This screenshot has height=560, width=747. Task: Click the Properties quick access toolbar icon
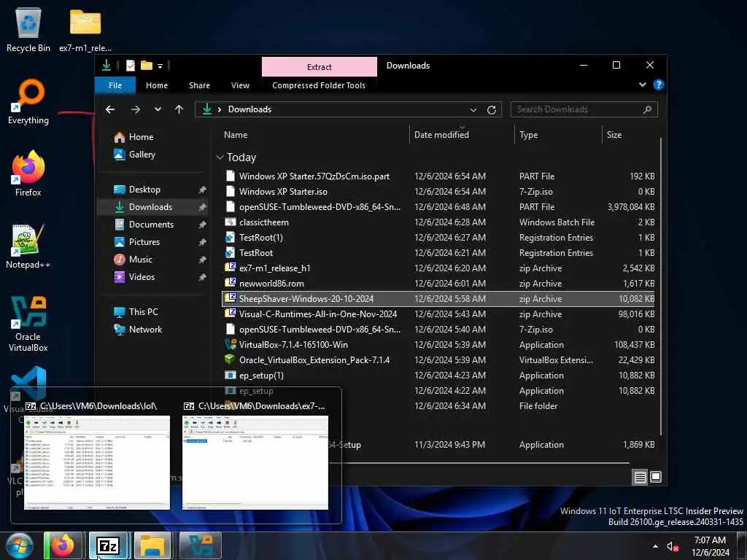[x=130, y=66]
